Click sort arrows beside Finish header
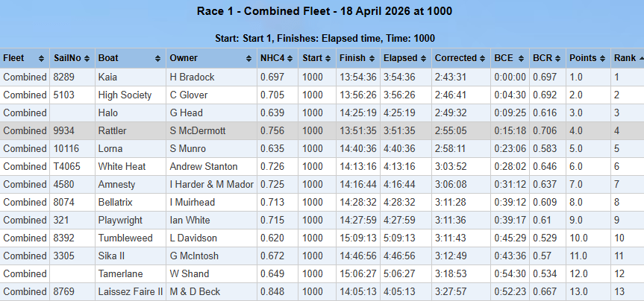The width and height of the screenshot is (644, 301). pos(372,58)
